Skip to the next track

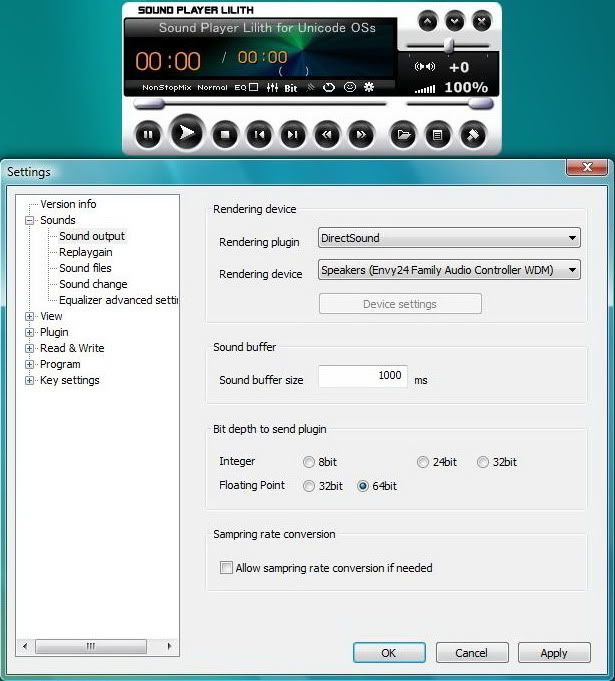click(292, 134)
